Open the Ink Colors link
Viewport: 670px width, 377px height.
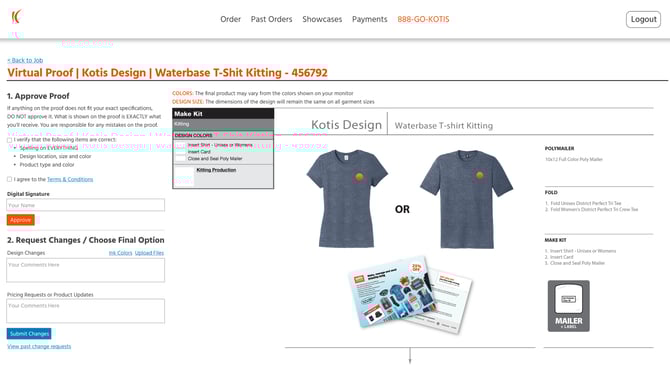(120, 253)
